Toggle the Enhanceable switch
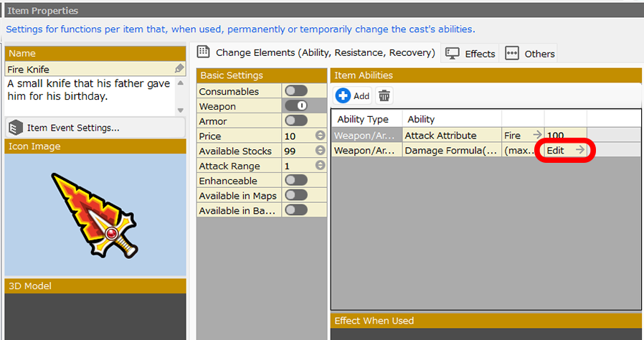This screenshot has height=340, width=644. point(295,181)
